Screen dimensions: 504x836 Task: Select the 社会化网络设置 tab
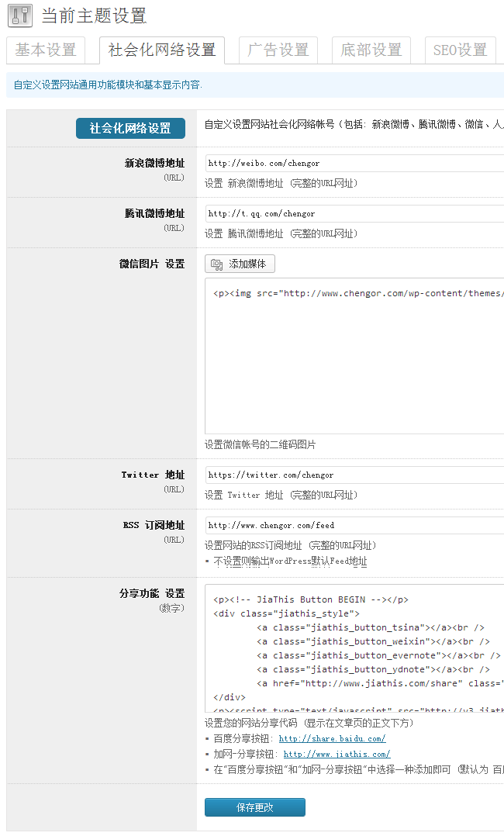[162, 50]
